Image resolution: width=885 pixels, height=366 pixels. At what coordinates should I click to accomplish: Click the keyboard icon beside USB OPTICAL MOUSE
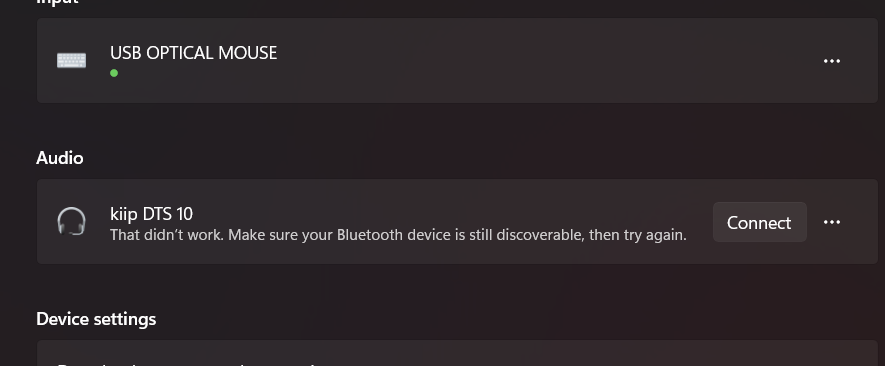72,60
